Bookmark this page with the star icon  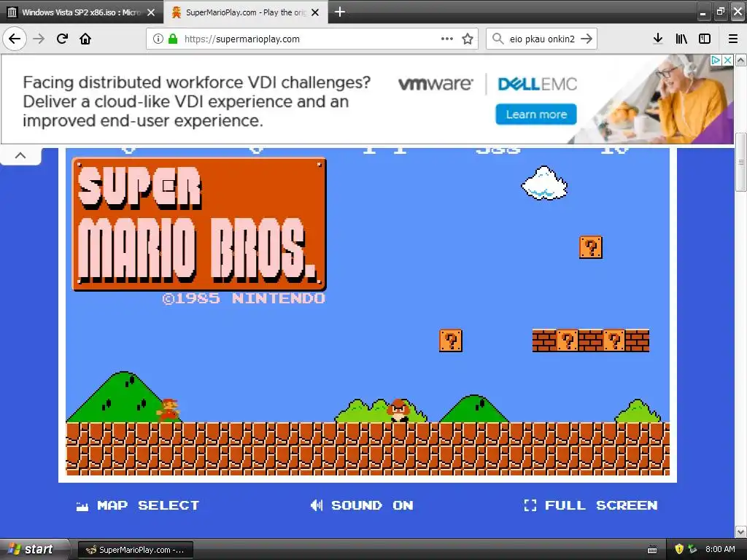(x=468, y=39)
